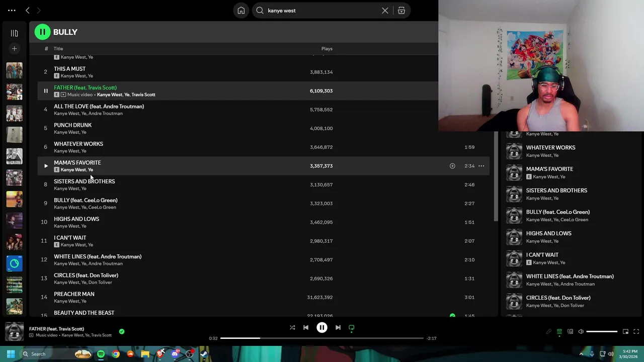Select THIS A MUST track title
644x362 pixels.
(69, 69)
